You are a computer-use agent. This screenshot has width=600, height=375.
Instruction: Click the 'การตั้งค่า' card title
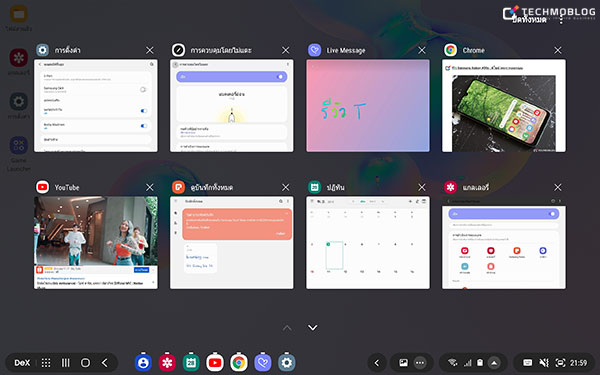67,50
